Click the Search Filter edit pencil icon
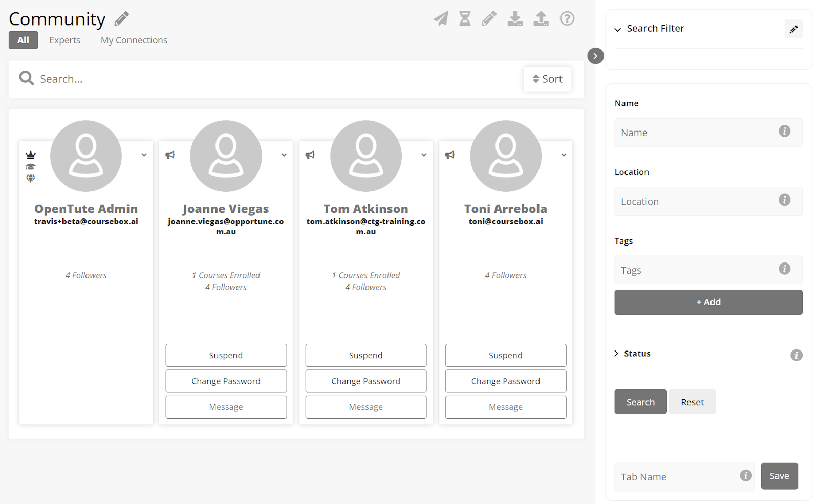The height and width of the screenshot is (504, 819). point(793,29)
